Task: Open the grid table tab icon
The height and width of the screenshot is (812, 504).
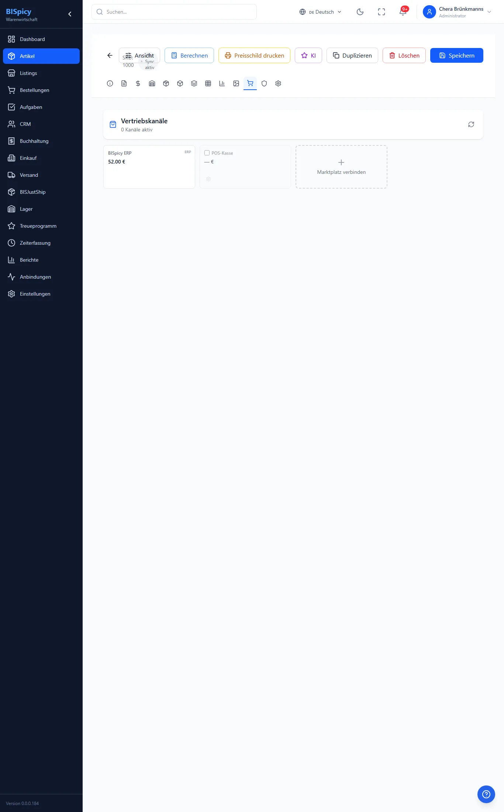Action: click(x=208, y=83)
